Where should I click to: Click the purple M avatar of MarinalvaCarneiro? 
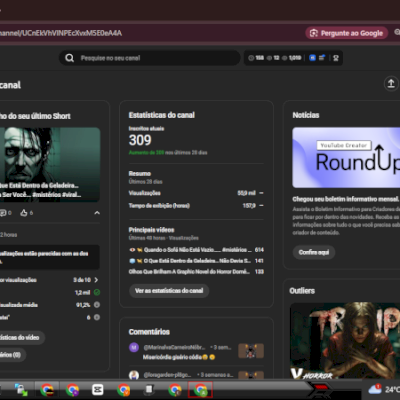pyautogui.click(x=134, y=347)
